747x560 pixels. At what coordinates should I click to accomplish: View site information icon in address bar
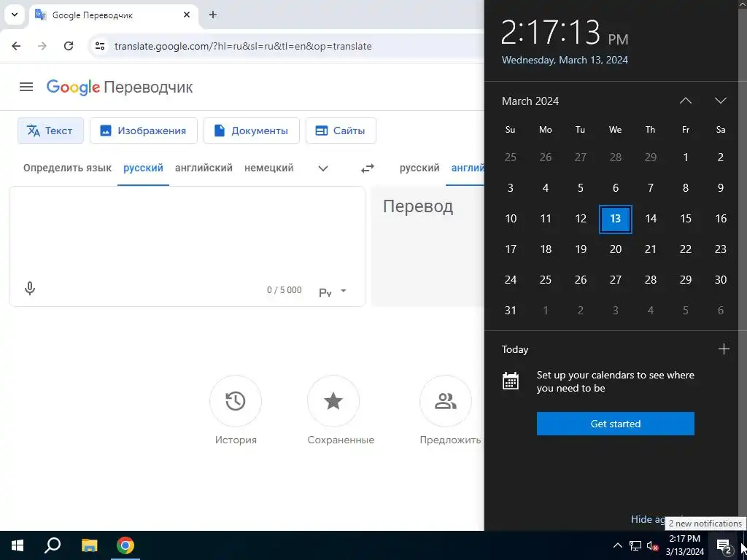(x=99, y=46)
